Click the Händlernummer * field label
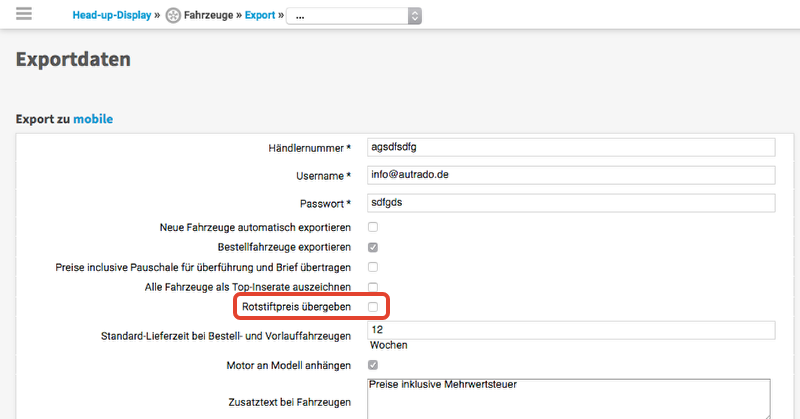 (x=310, y=148)
